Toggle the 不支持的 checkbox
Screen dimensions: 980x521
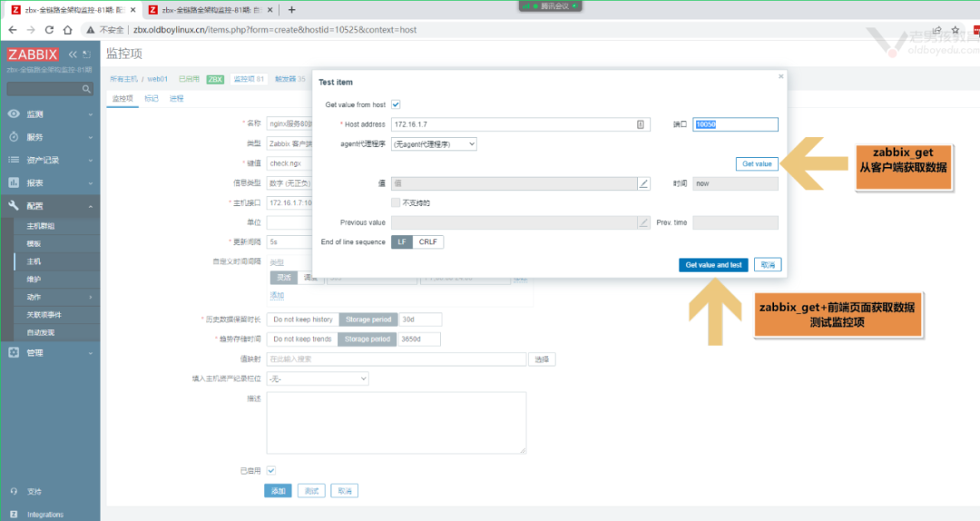click(x=396, y=202)
